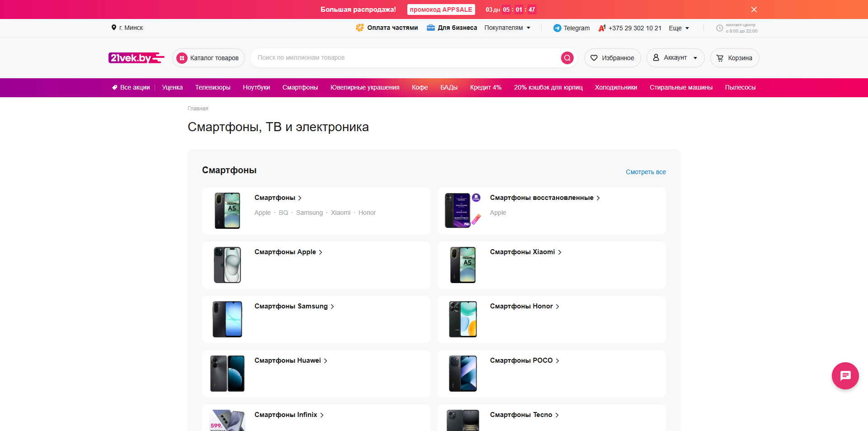Expand the Аккаунт dropdown arrow
This screenshot has width=868, height=431.
[x=694, y=58]
